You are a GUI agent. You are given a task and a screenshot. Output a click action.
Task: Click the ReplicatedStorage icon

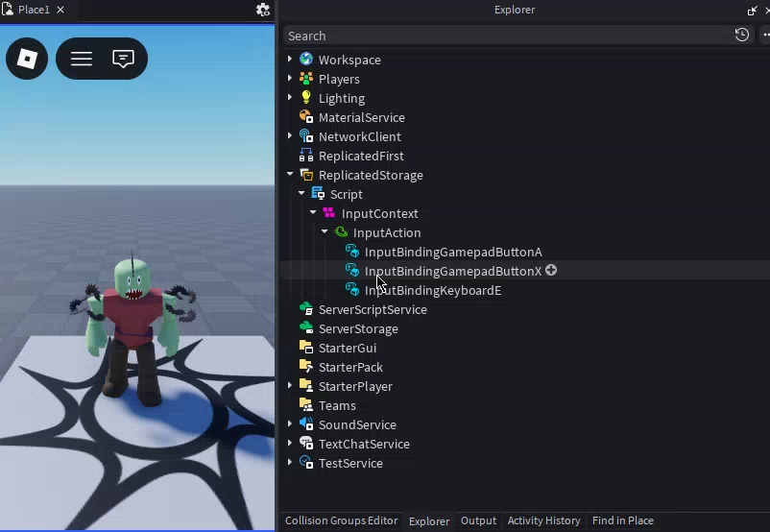306,175
